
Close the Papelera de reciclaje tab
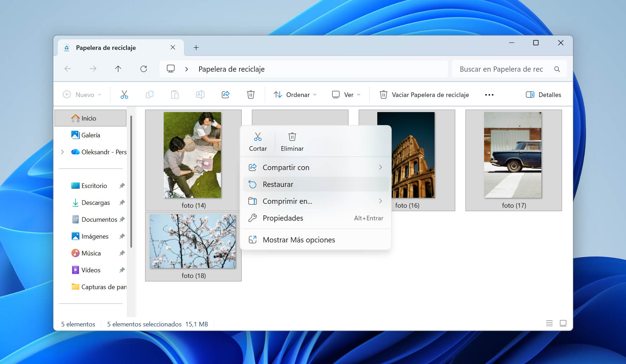click(x=173, y=47)
